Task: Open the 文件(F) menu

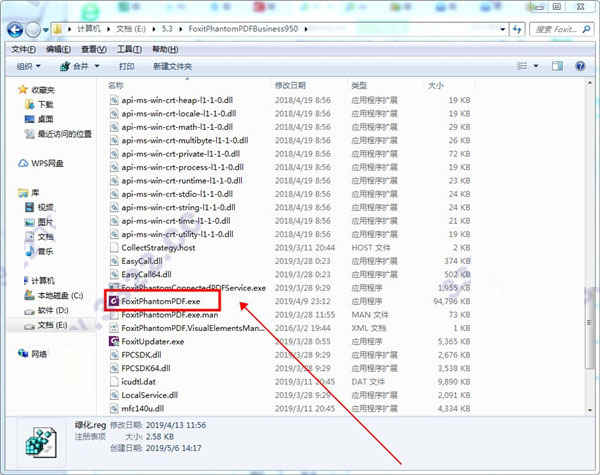Action: pyautogui.click(x=23, y=49)
